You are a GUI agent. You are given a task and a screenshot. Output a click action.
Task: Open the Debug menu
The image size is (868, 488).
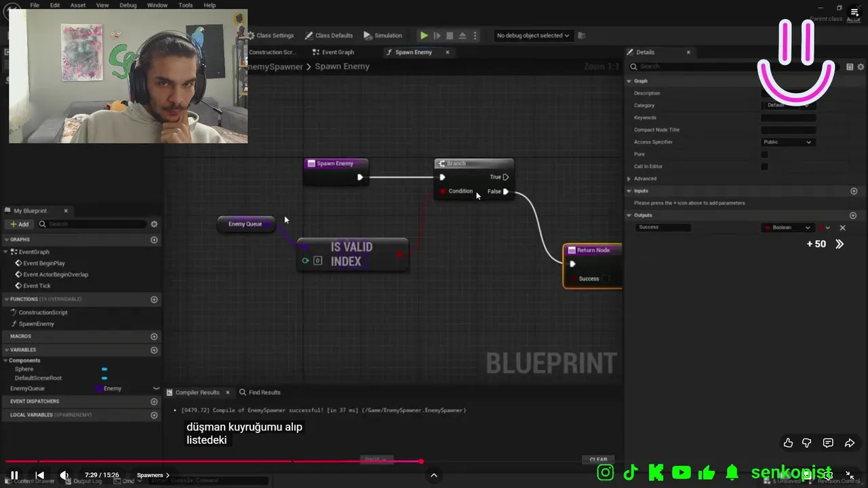tap(128, 5)
